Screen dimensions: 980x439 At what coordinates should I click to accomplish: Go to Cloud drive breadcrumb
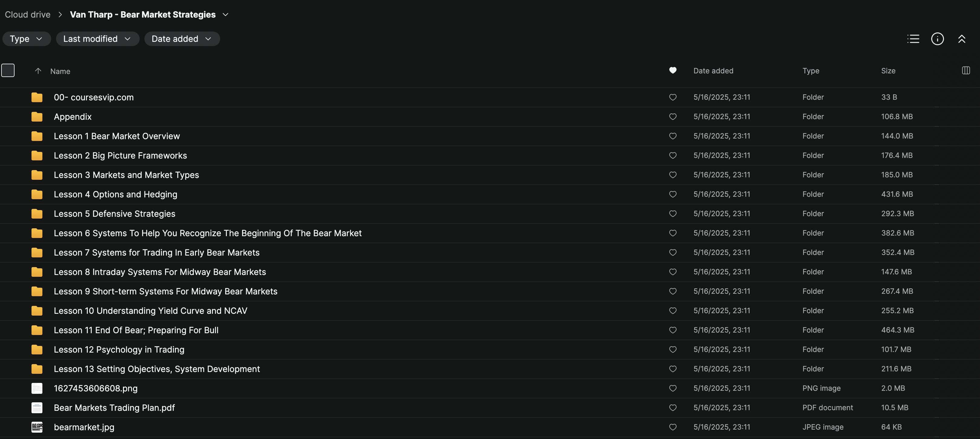pos(27,15)
